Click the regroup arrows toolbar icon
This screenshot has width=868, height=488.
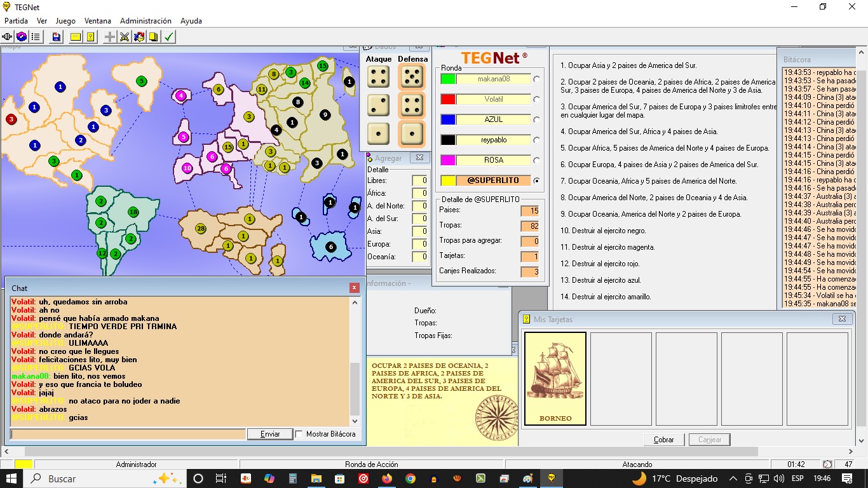pos(139,37)
